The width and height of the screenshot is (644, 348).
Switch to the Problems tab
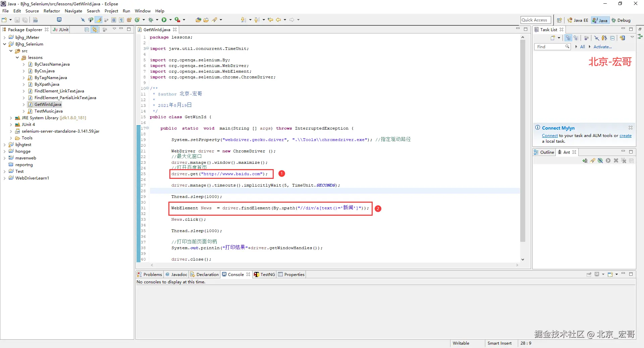click(149, 274)
